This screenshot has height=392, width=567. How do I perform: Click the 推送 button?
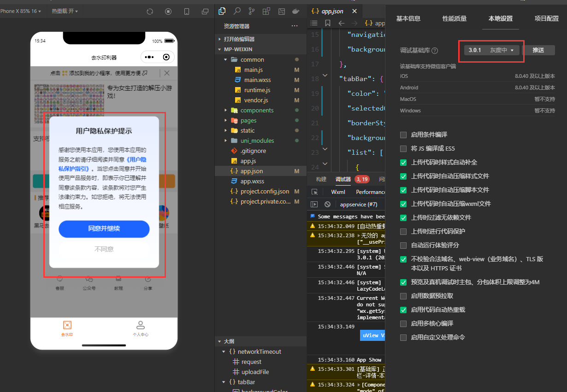point(538,50)
